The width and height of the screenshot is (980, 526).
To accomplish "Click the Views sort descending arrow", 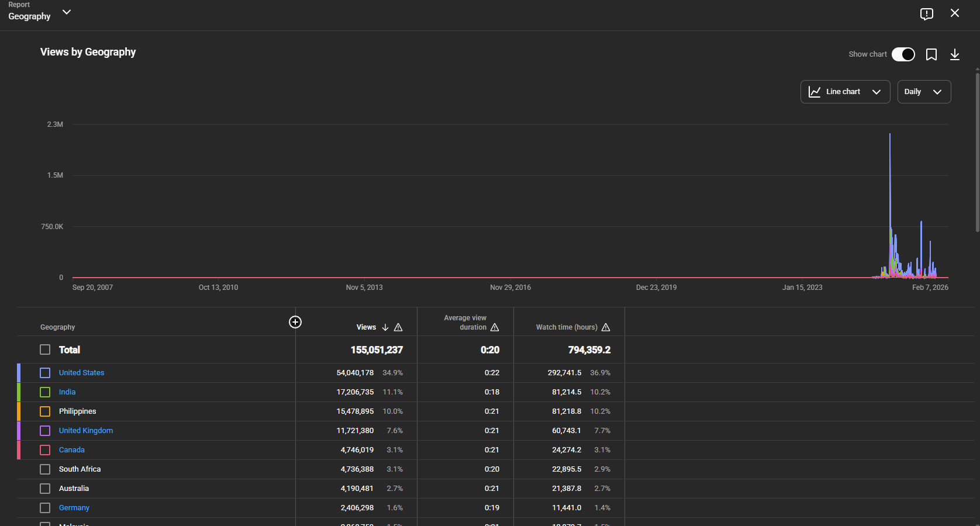I will (x=385, y=327).
